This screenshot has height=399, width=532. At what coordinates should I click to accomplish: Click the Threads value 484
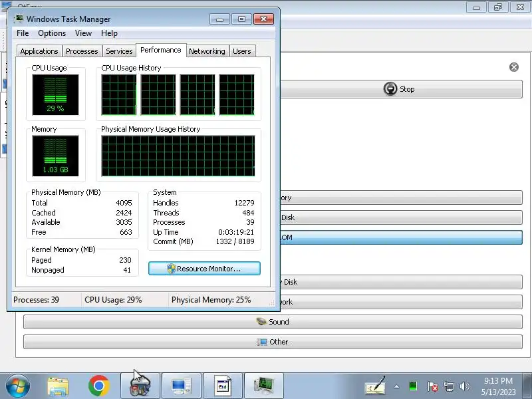point(248,213)
